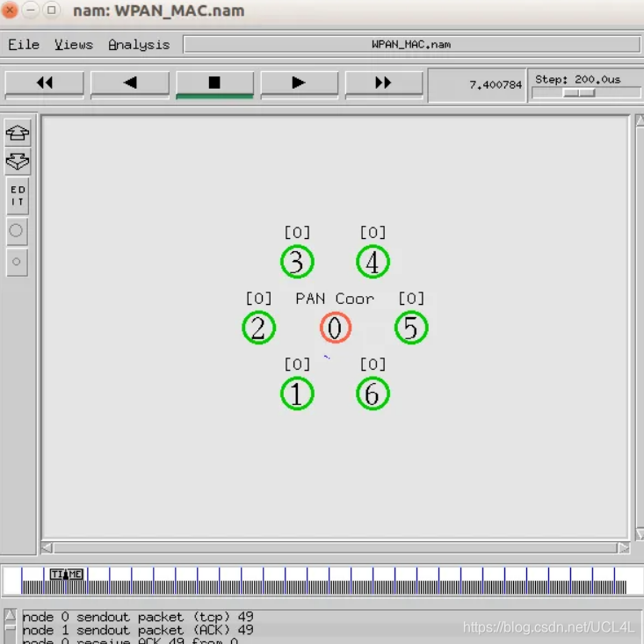Select PAN Coordinator node 0

pyautogui.click(x=335, y=328)
